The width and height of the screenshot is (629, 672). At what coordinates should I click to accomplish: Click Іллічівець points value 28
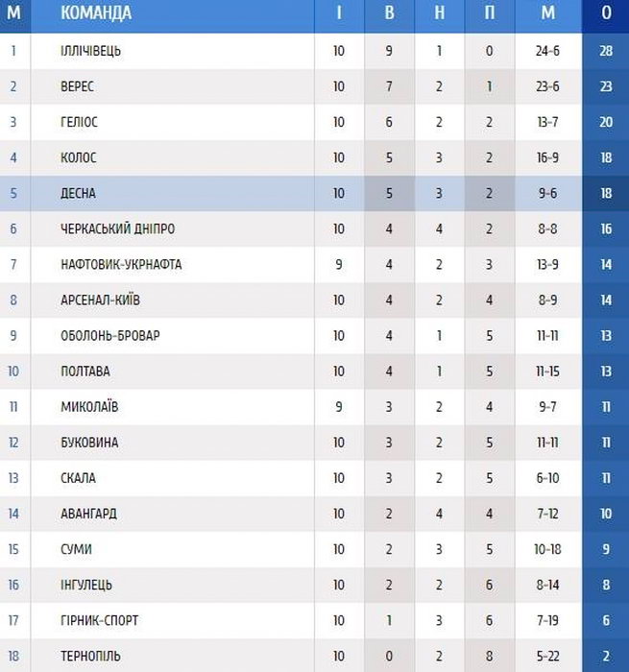[x=606, y=51]
